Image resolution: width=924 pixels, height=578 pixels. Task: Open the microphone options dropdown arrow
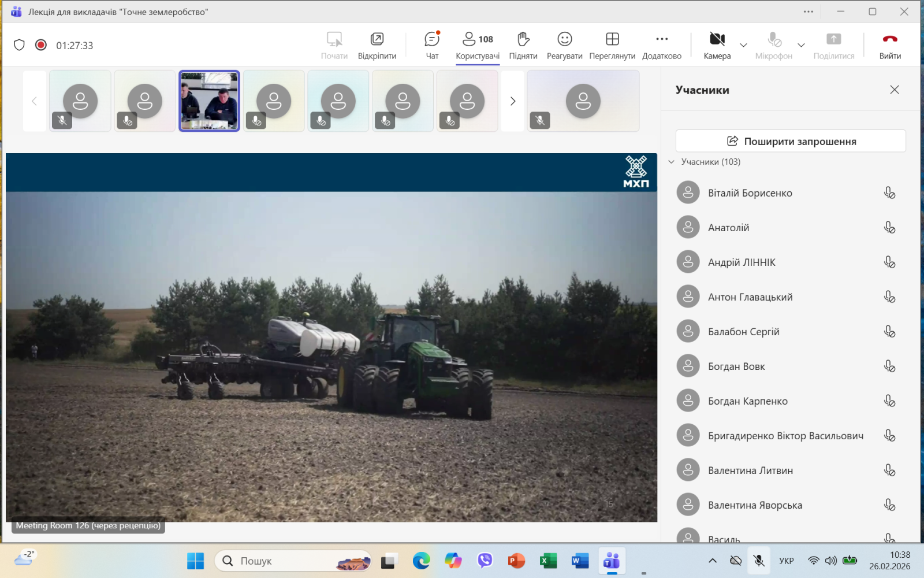801,45
